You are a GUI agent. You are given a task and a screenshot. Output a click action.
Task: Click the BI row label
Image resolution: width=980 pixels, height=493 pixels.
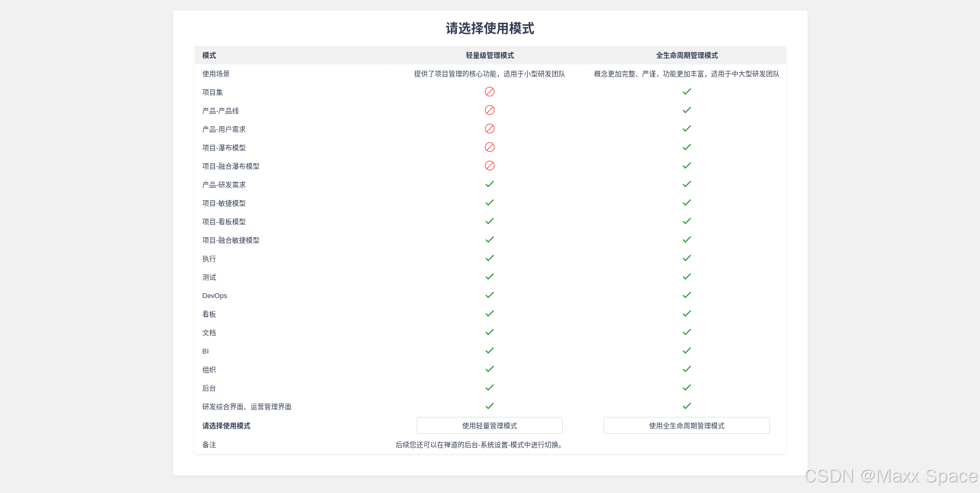tap(206, 351)
